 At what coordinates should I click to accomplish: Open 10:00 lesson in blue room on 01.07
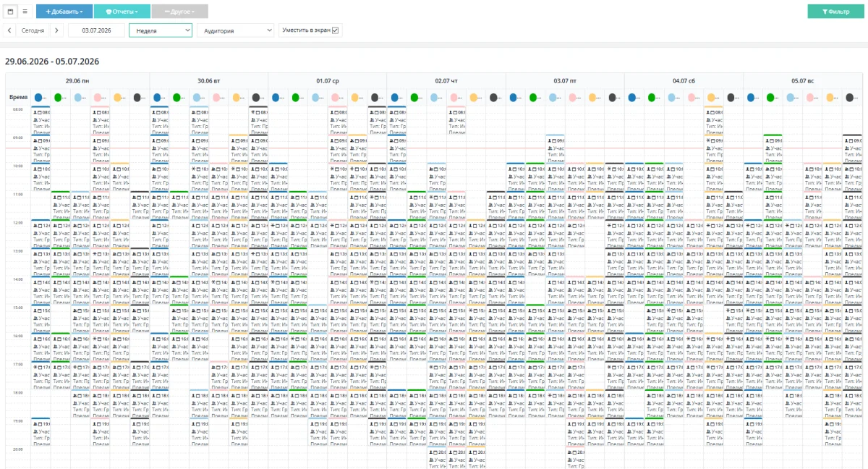[278, 177]
